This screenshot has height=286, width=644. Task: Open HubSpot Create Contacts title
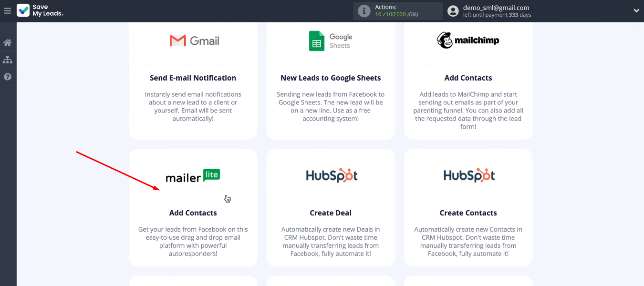click(x=468, y=213)
